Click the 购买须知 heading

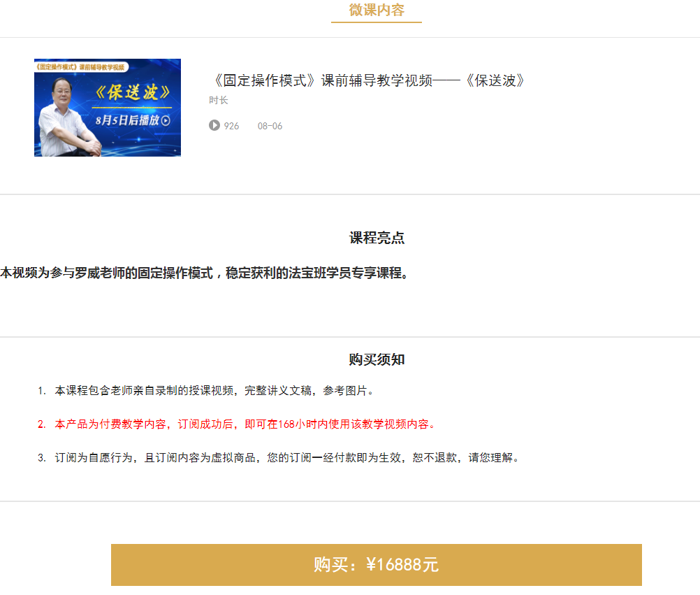click(376, 359)
